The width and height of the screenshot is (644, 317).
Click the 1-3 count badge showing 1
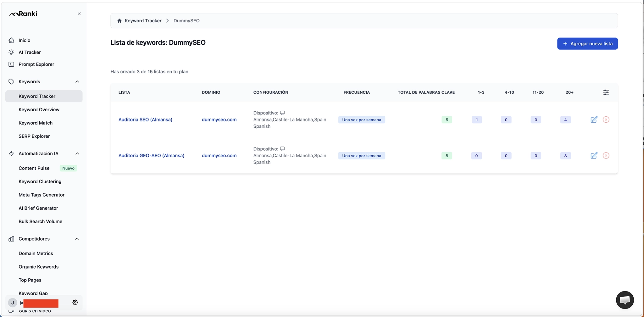point(477,120)
